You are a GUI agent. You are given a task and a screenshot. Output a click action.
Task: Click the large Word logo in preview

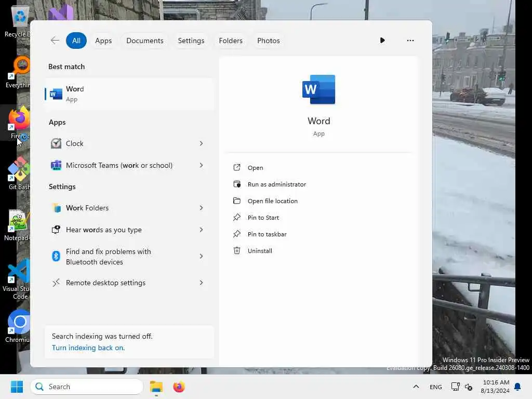click(318, 89)
